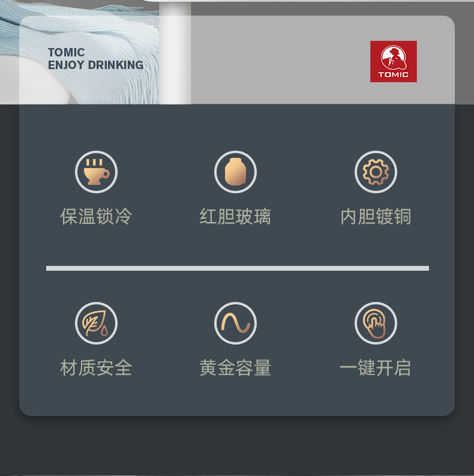
Task: Select the 材质安全 feature label
Action: [96, 367]
